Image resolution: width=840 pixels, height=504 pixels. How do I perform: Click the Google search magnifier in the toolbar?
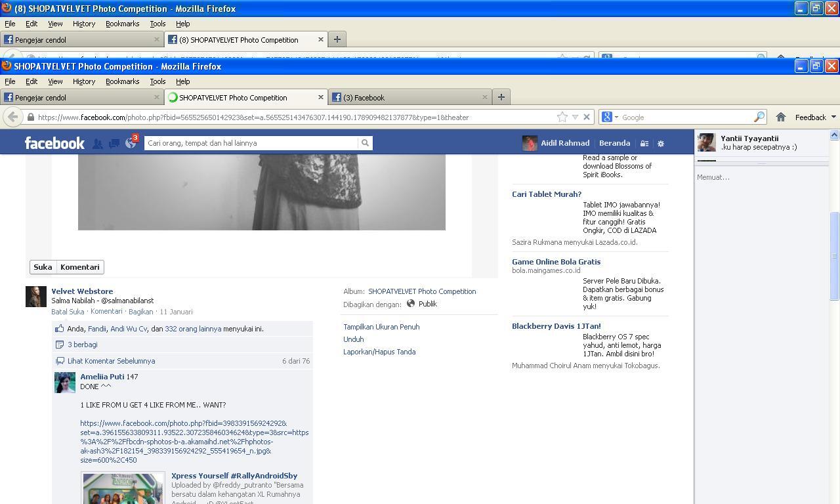759,117
